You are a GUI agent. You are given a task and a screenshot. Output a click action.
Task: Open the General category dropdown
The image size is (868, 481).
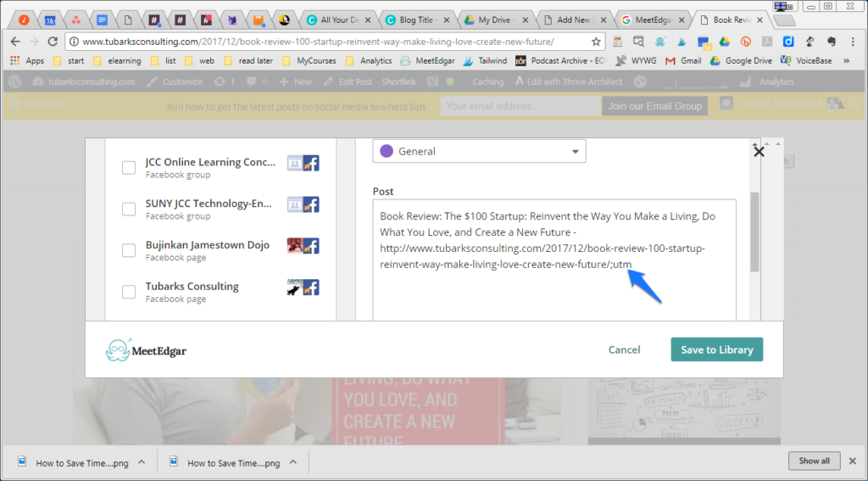click(479, 152)
